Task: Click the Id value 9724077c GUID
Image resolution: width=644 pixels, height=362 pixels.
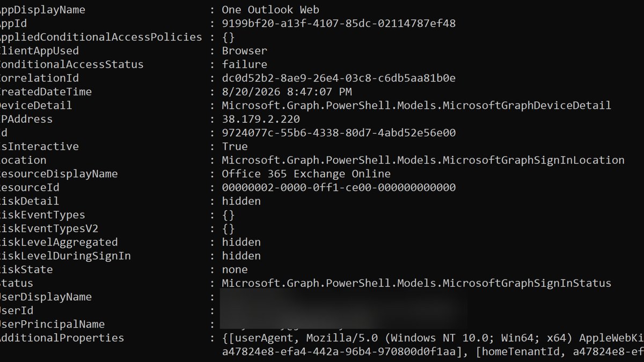Action: 339,133
